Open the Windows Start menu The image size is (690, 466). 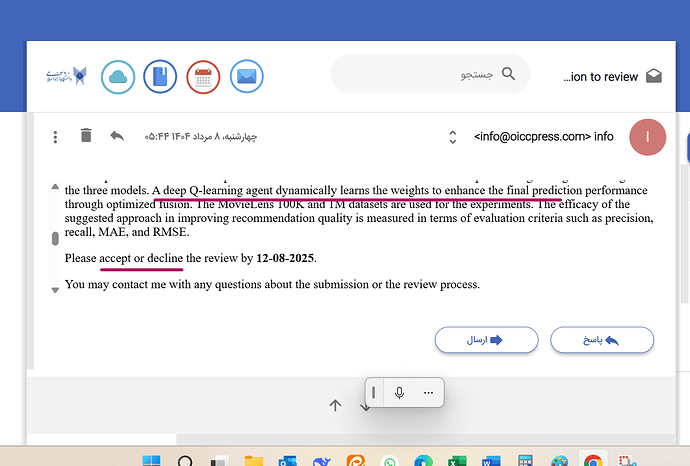pyautogui.click(x=151, y=460)
